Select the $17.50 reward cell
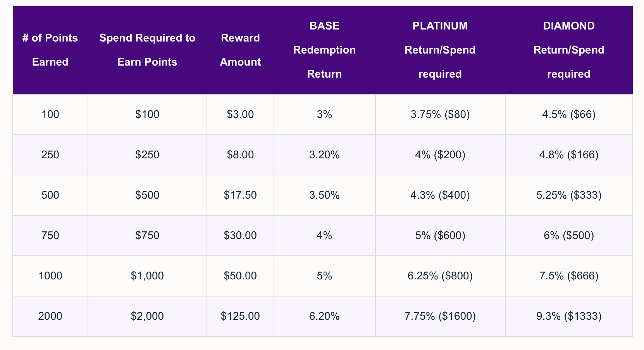The width and height of the screenshot is (644, 350). point(240,195)
